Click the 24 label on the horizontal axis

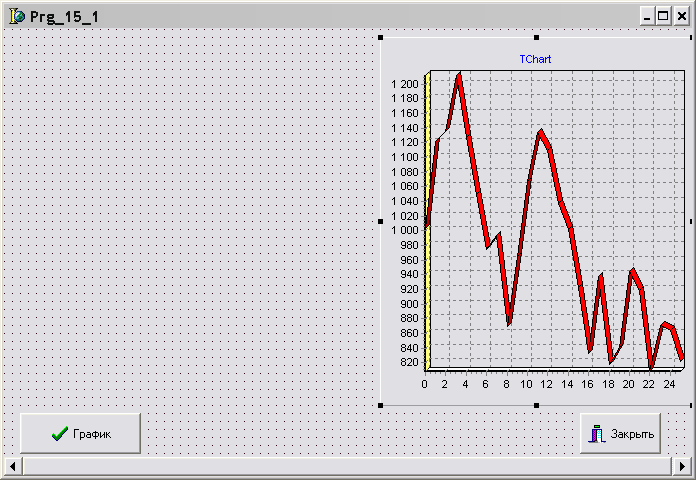[x=669, y=384]
